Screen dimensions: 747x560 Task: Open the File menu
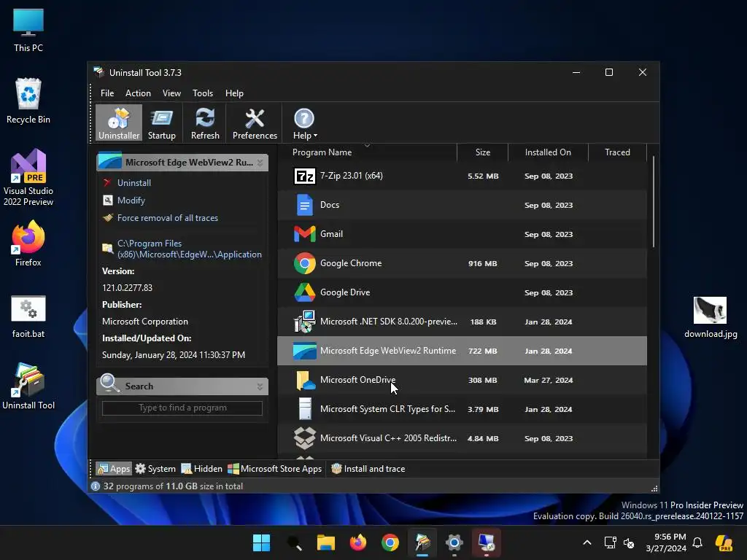coord(107,93)
